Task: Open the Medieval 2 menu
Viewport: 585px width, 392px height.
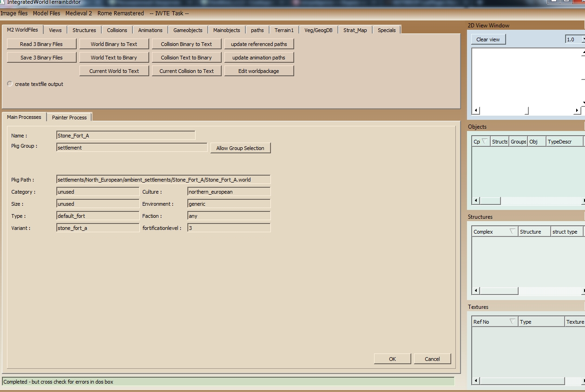Action: 79,13
